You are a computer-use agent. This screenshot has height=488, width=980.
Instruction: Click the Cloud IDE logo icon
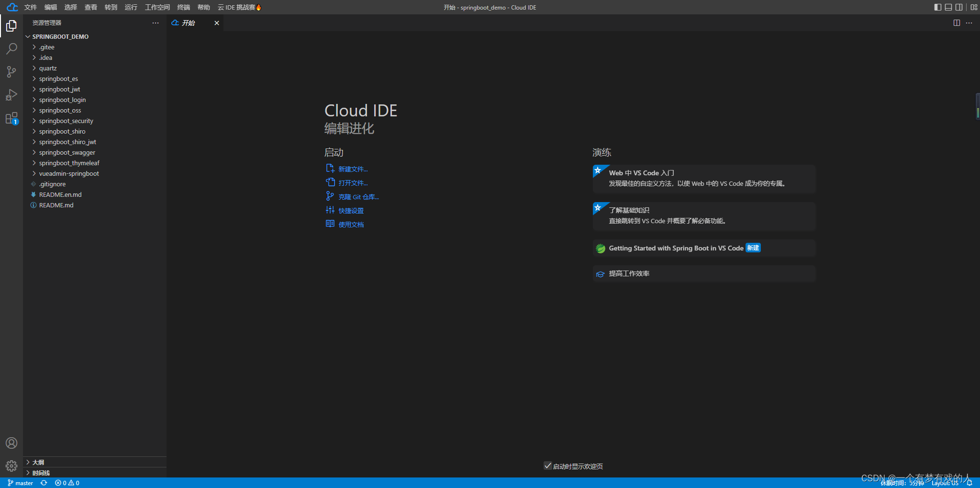(x=12, y=7)
